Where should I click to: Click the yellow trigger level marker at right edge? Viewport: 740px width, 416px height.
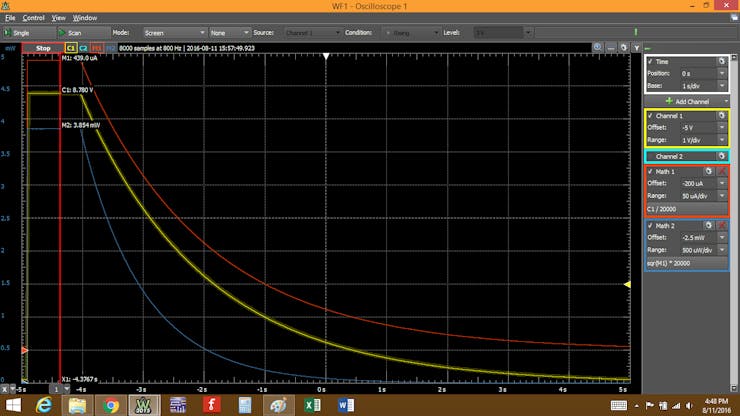pos(627,284)
